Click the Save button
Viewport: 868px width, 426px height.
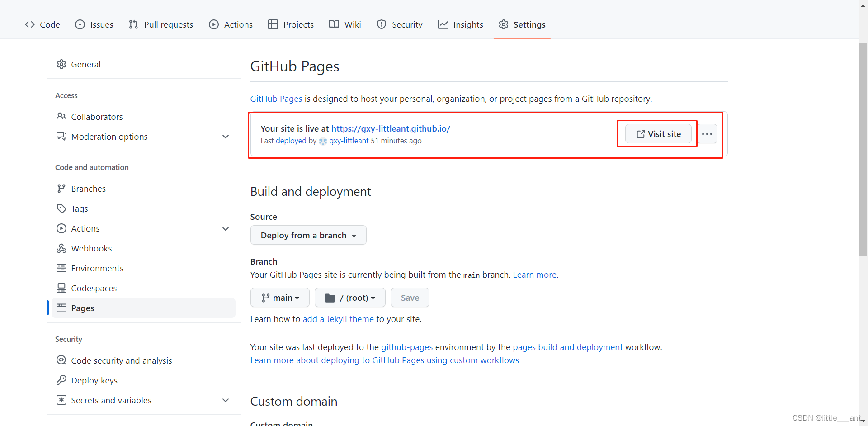tap(410, 298)
